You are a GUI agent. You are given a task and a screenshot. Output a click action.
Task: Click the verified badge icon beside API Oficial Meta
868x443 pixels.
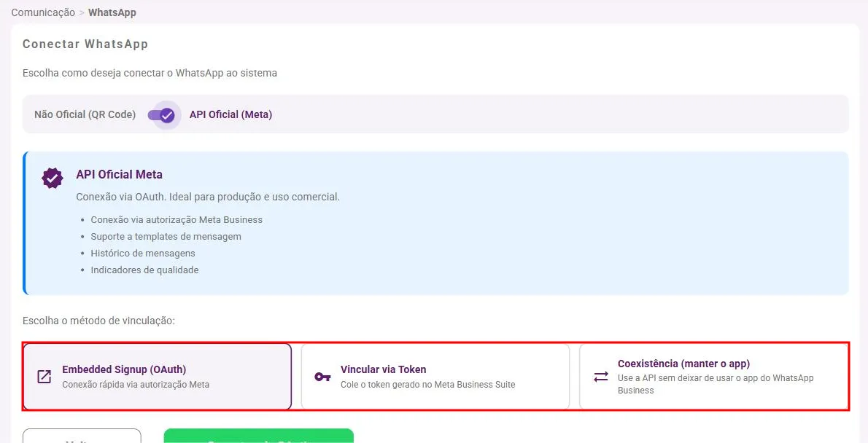53,178
